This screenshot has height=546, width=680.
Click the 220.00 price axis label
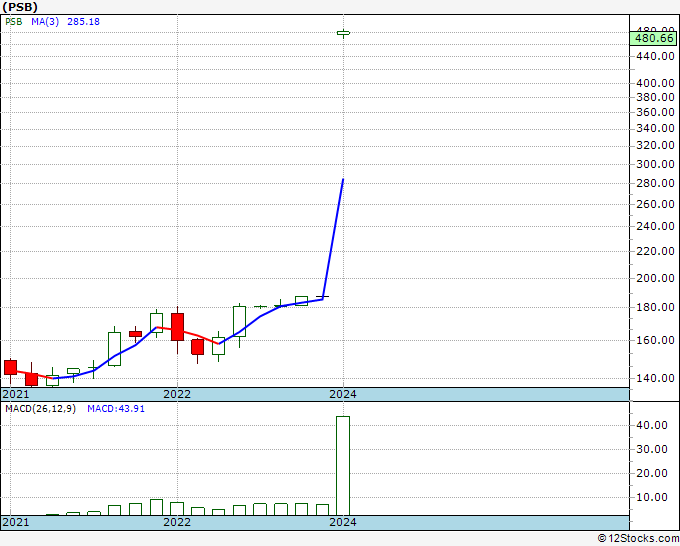pos(655,252)
